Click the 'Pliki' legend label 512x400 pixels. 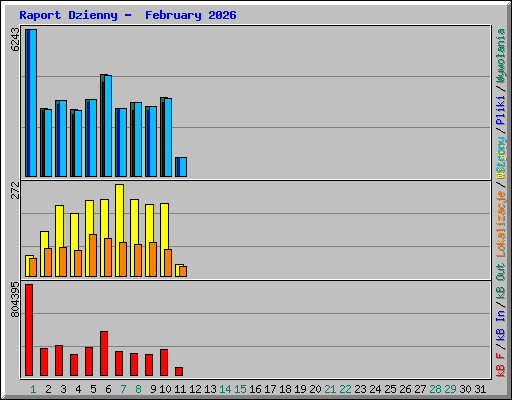[501, 110]
